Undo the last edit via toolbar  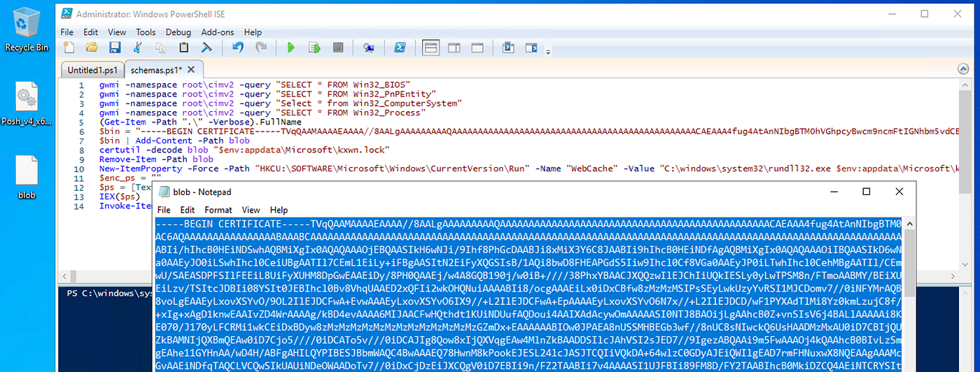click(x=238, y=48)
